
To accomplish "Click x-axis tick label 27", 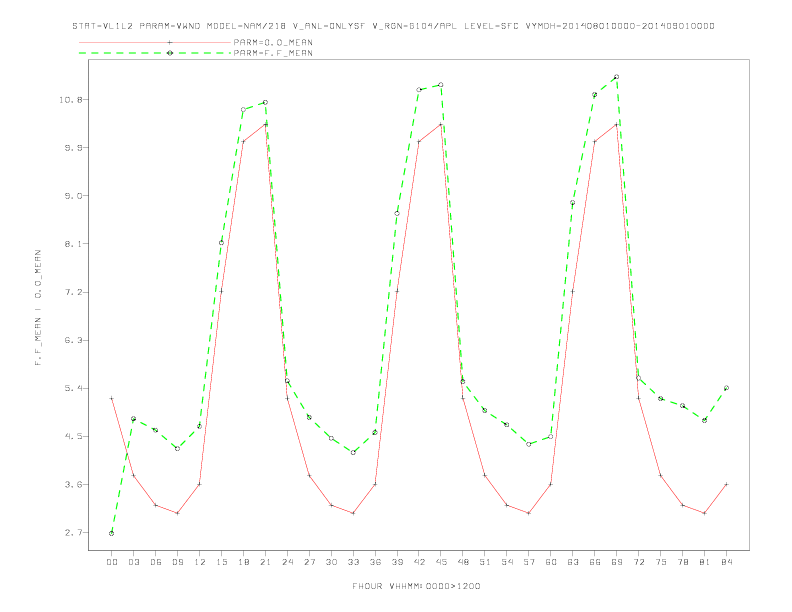I will pos(309,562).
